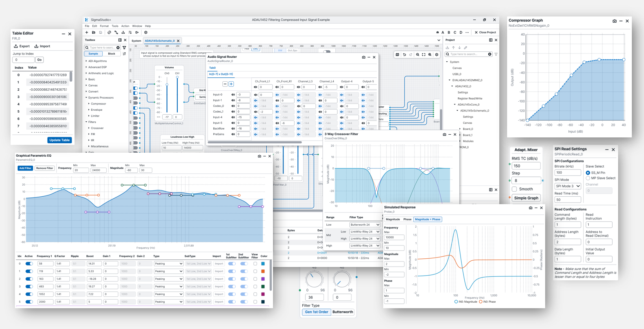This screenshot has height=329, width=644.
Task: Click the plus button in Audio Signal Router
Action: point(231,84)
